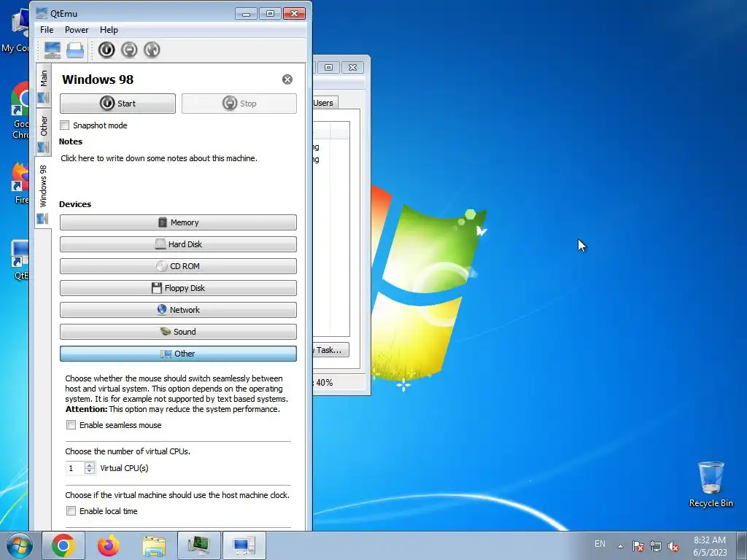Image resolution: width=747 pixels, height=560 pixels.
Task: Click the Hard Disk drive icon
Action: [160, 244]
